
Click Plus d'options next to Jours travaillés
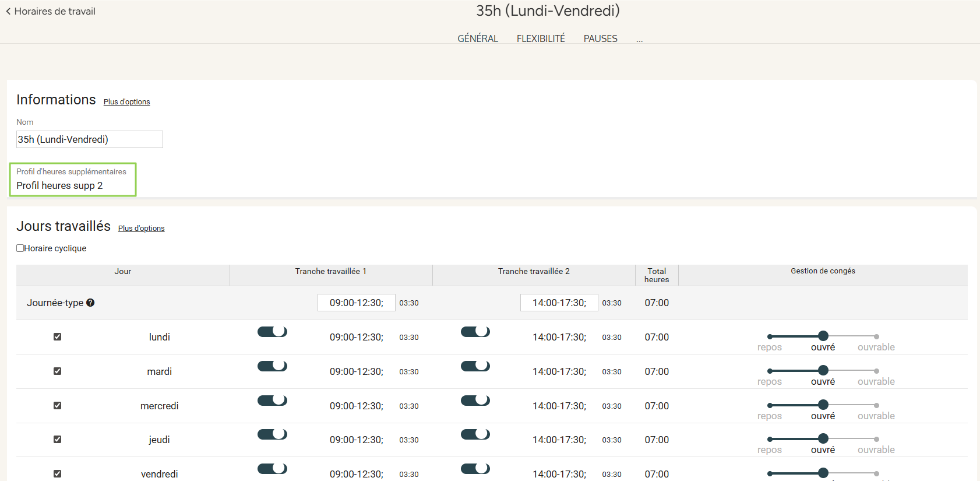click(141, 228)
